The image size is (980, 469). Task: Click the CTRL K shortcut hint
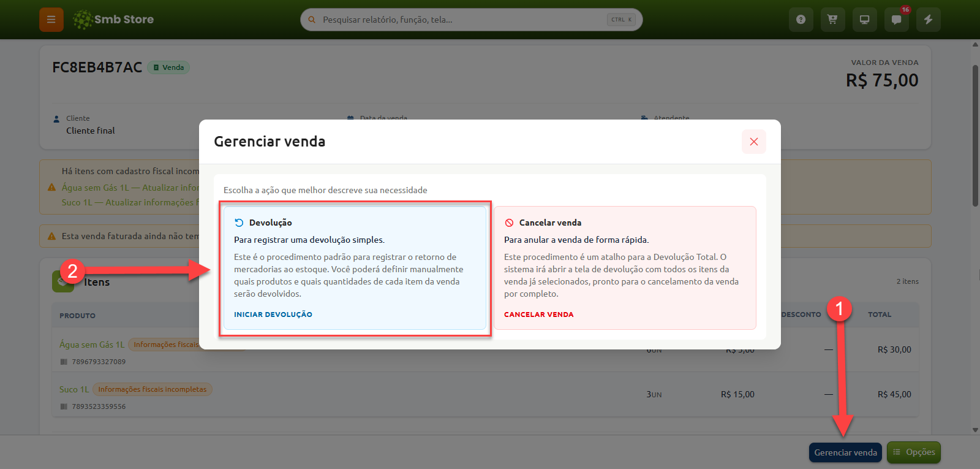click(x=622, y=20)
